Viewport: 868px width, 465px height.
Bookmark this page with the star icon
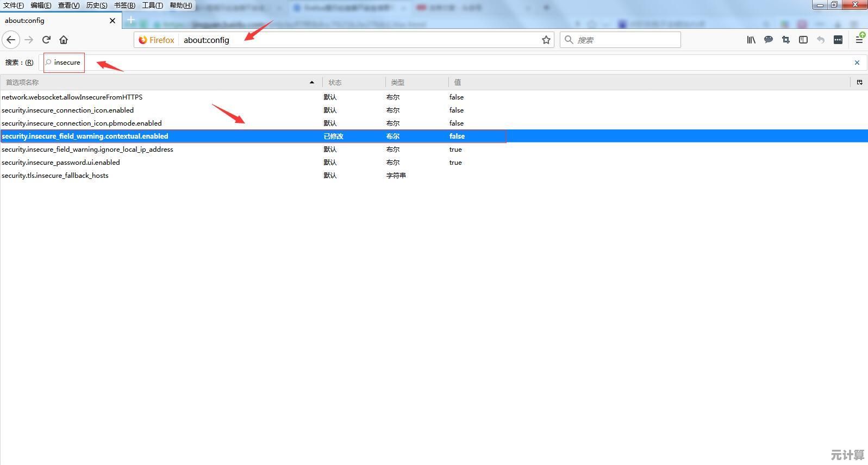[546, 40]
